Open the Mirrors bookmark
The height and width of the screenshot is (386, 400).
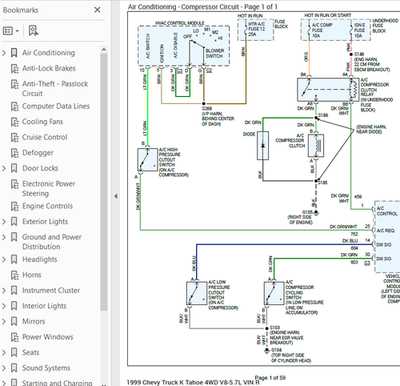pyautogui.click(x=33, y=322)
